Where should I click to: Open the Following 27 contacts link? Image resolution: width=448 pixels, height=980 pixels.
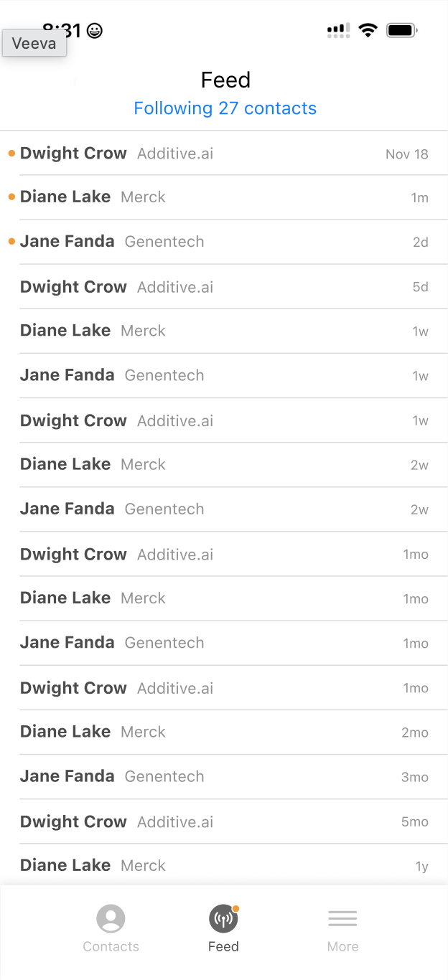tap(225, 108)
